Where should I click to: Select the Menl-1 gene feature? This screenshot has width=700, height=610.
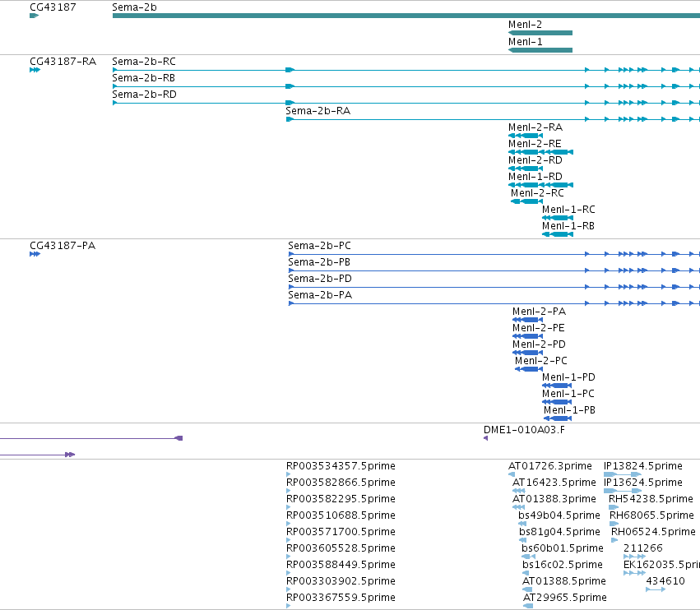540,50
